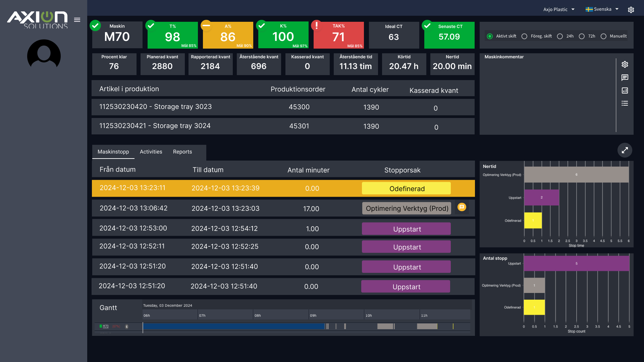Click the Stopporsak column header
Image resolution: width=644 pixels, height=362 pixels.
[402, 170]
